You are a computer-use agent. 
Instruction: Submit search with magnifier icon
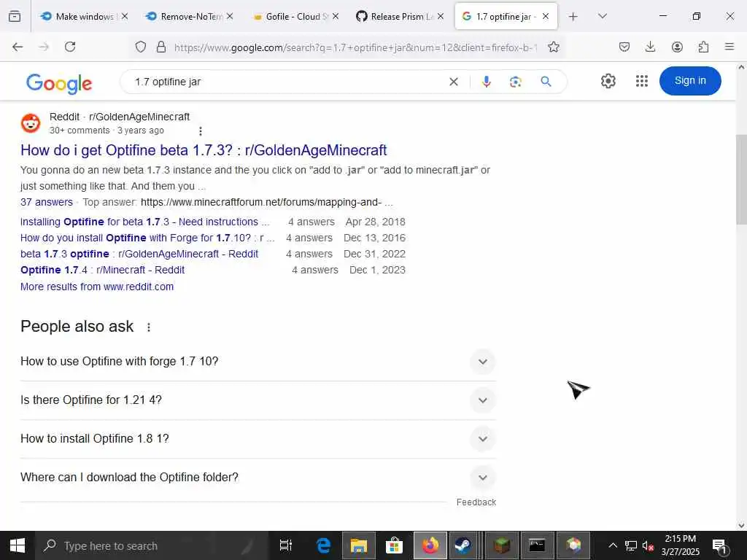(546, 82)
